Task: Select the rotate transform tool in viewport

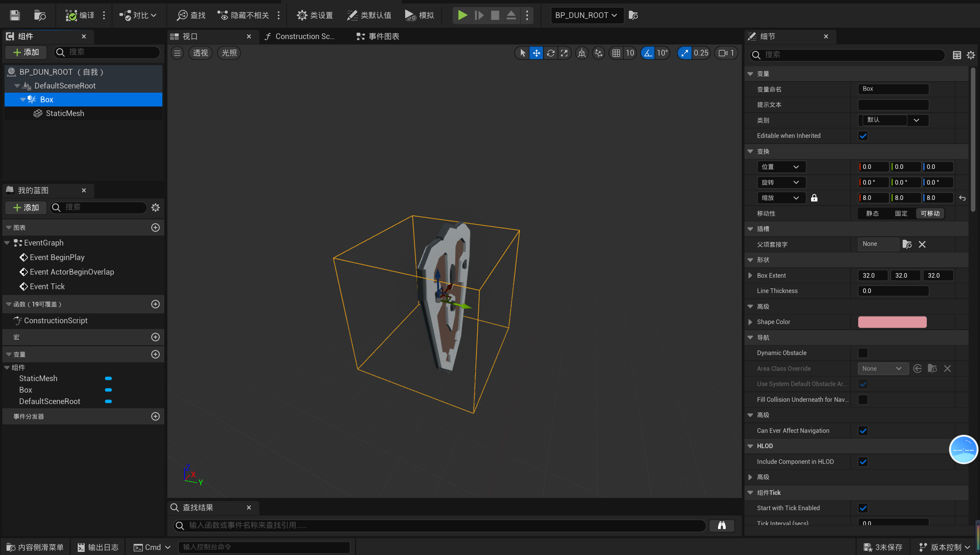Action: [550, 53]
